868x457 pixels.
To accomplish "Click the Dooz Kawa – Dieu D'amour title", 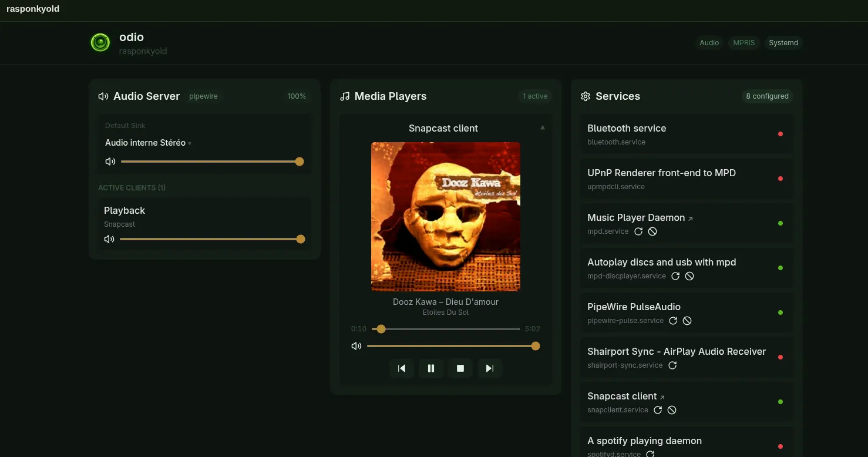I will (446, 302).
